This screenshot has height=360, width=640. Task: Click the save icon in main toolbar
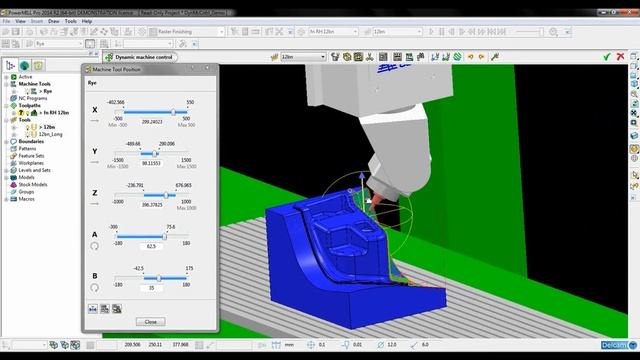16,32
